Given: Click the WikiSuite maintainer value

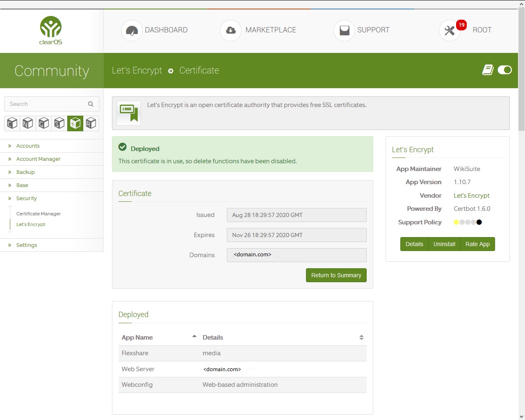Looking at the screenshot, I should 467,169.
